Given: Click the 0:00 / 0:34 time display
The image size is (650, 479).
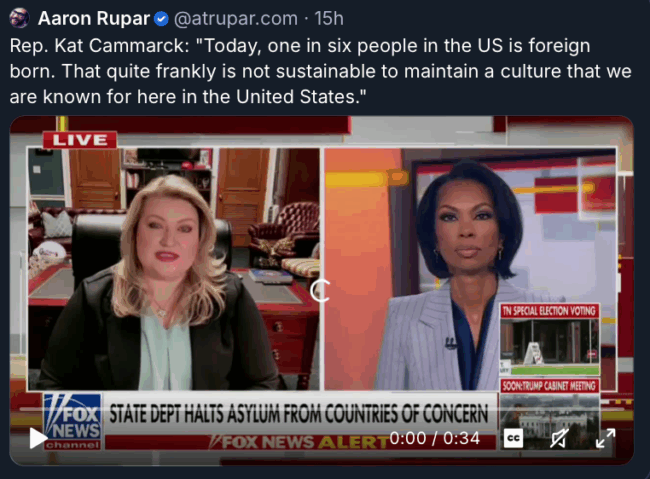Looking at the screenshot, I should click(x=434, y=438).
